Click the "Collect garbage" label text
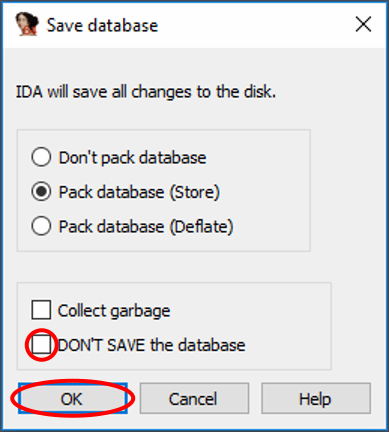389x432 pixels. [114, 311]
